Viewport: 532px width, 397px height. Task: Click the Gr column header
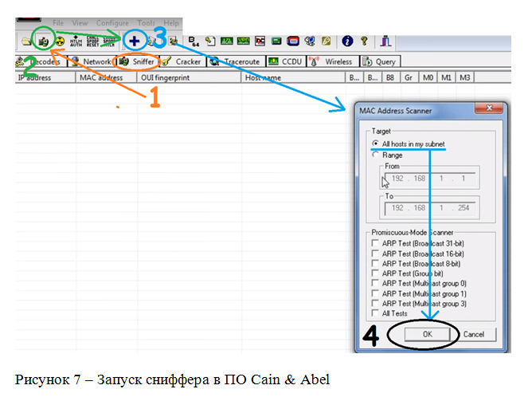409,78
